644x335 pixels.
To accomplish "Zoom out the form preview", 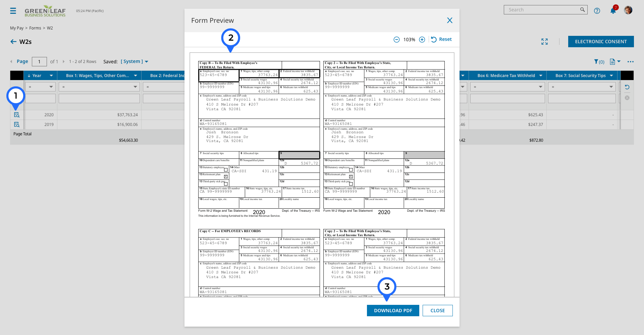I will coord(396,40).
